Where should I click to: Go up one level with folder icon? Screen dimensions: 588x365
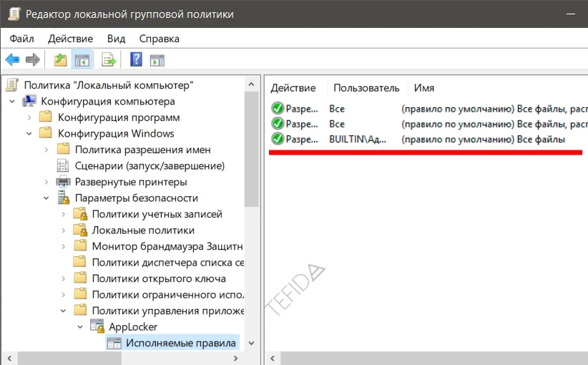[61, 60]
